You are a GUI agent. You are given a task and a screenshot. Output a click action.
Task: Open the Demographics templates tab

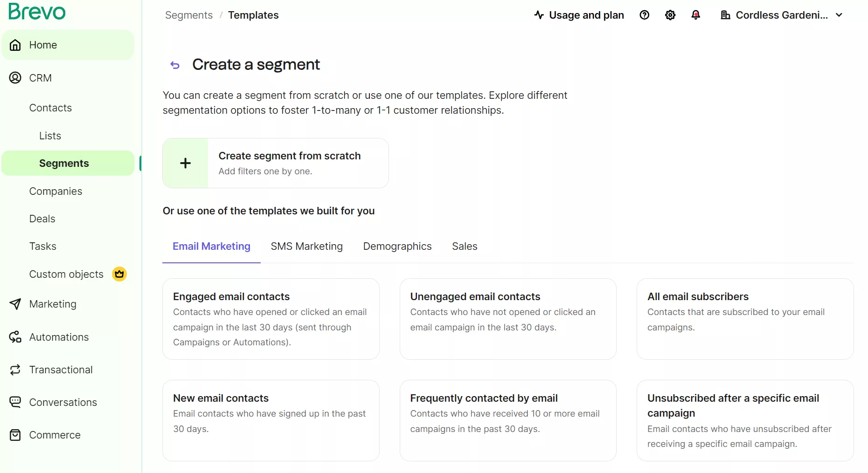[x=397, y=246]
